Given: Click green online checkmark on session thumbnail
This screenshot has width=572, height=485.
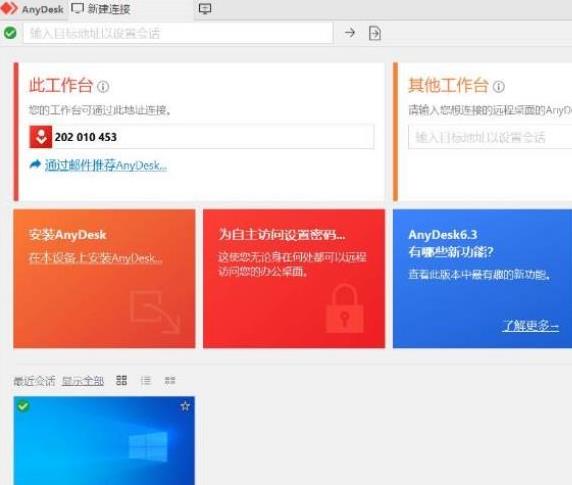Looking at the screenshot, I should (23, 406).
